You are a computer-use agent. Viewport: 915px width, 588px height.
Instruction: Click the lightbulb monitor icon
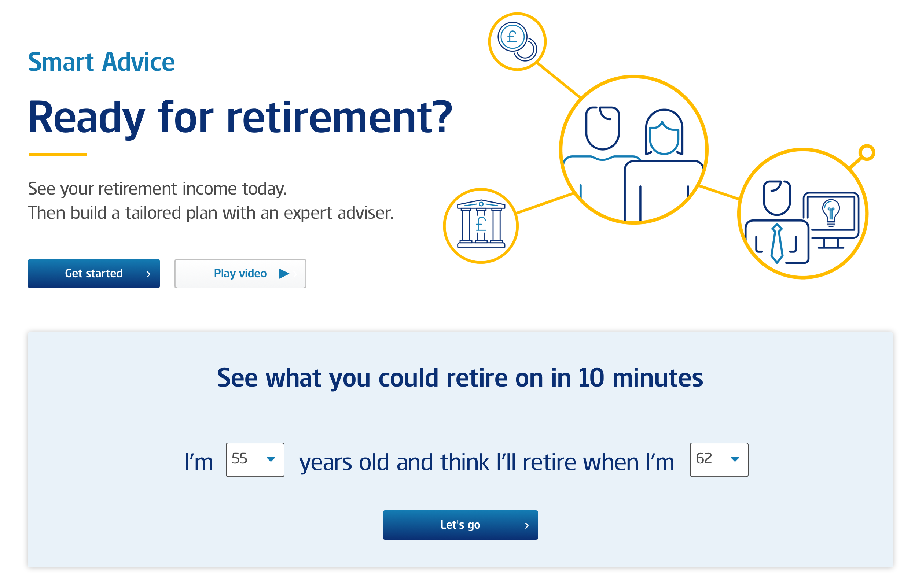pyautogui.click(x=831, y=219)
